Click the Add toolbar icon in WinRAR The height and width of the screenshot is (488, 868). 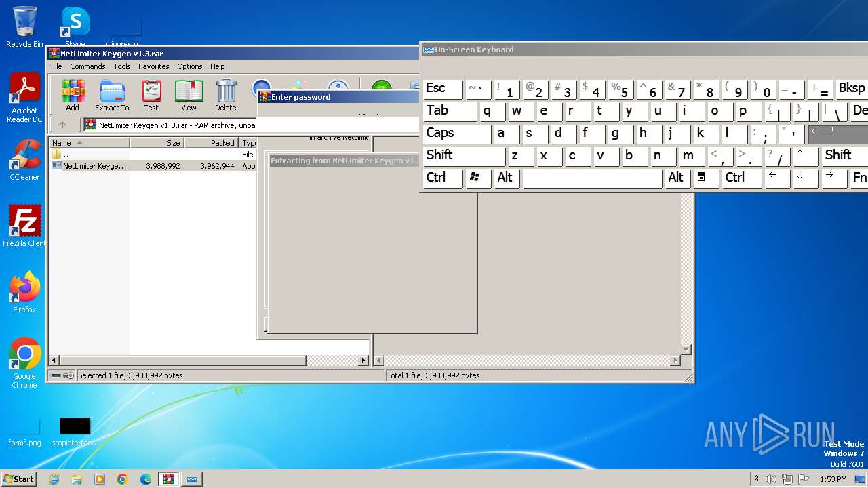click(x=73, y=96)
